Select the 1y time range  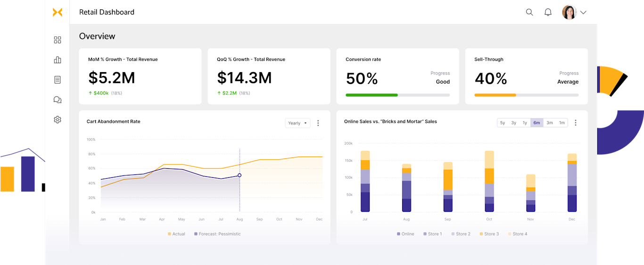525,123
